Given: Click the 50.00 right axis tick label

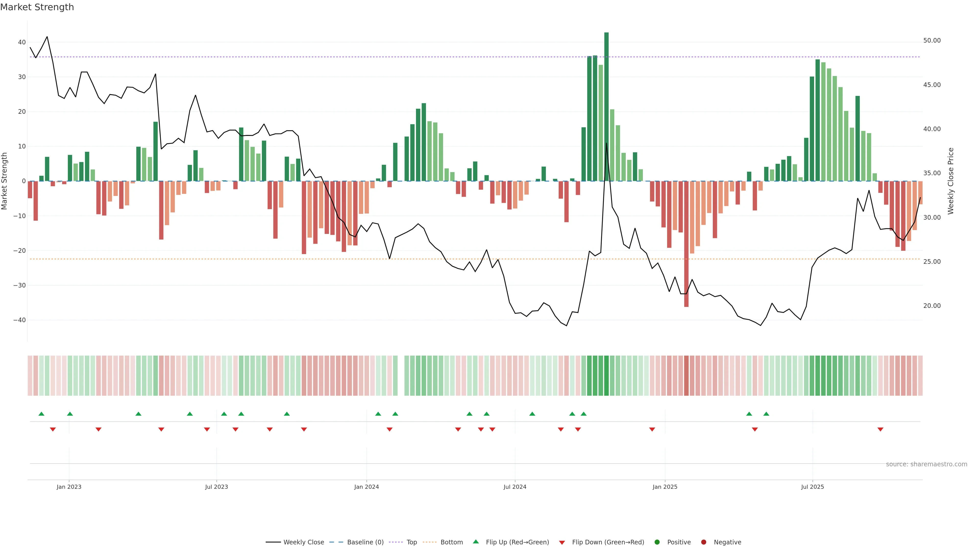Looking at the screenshot, I should tap(932, 41).
